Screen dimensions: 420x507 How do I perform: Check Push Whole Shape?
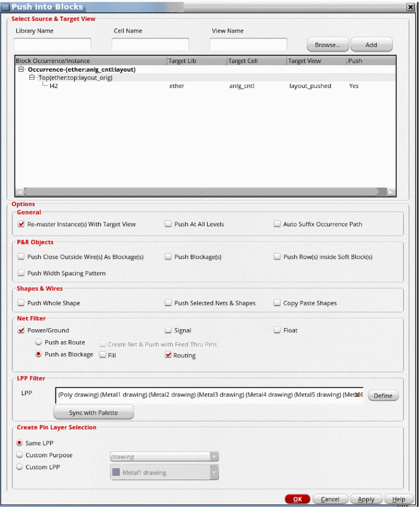pos(21,303)
